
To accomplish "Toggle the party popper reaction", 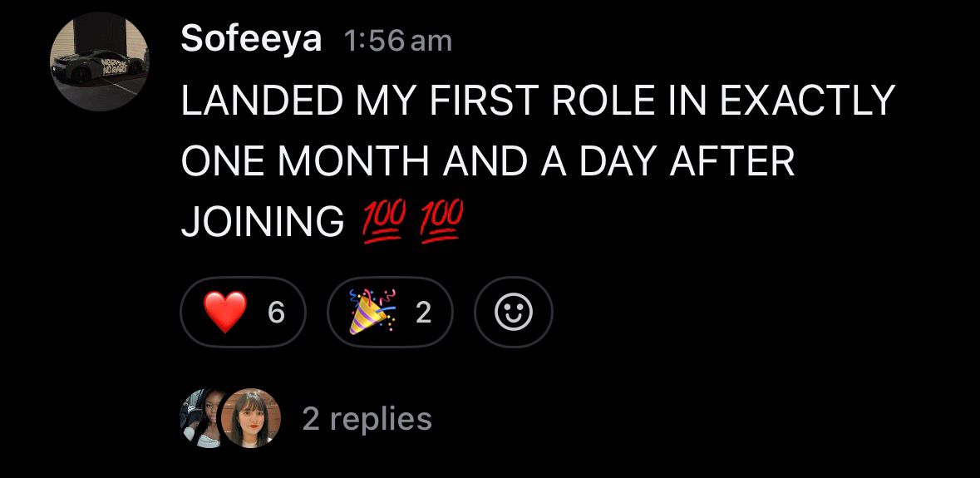I will click(390, 312).
